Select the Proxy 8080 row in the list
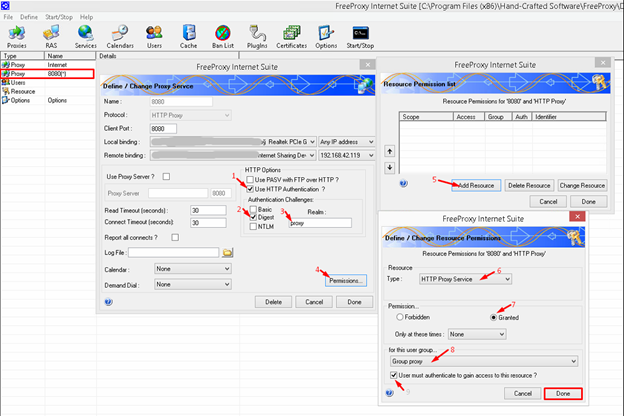The width and height of the screenshot is (624, 416). 48,74
